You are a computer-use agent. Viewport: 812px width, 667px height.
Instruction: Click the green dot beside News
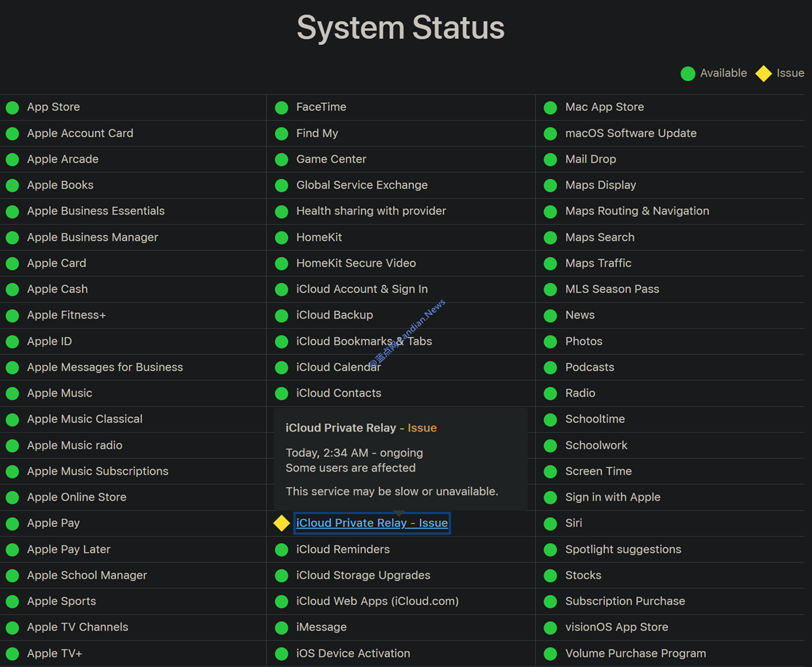551,315
